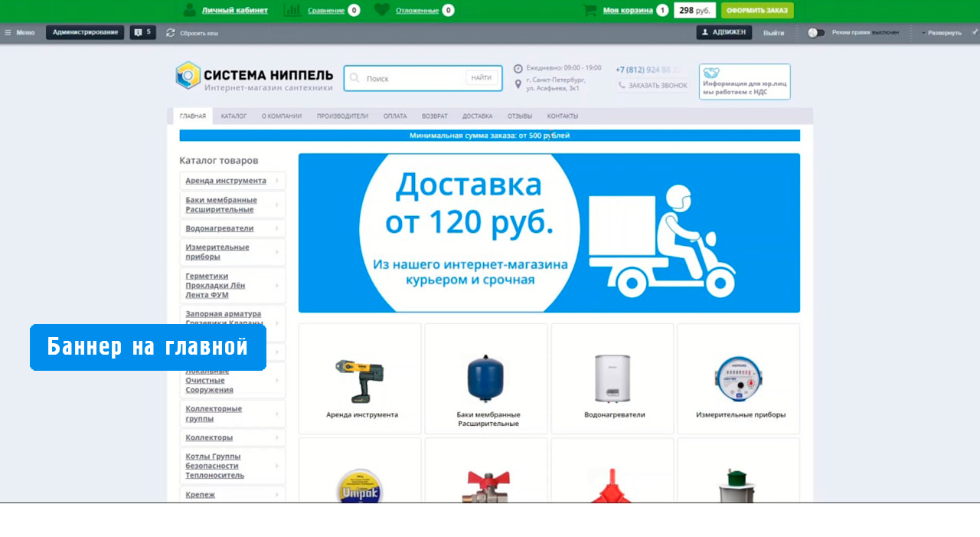Click the red ball valve product card
The height and width of the screenshot is (537, 980).
point(486,470)
